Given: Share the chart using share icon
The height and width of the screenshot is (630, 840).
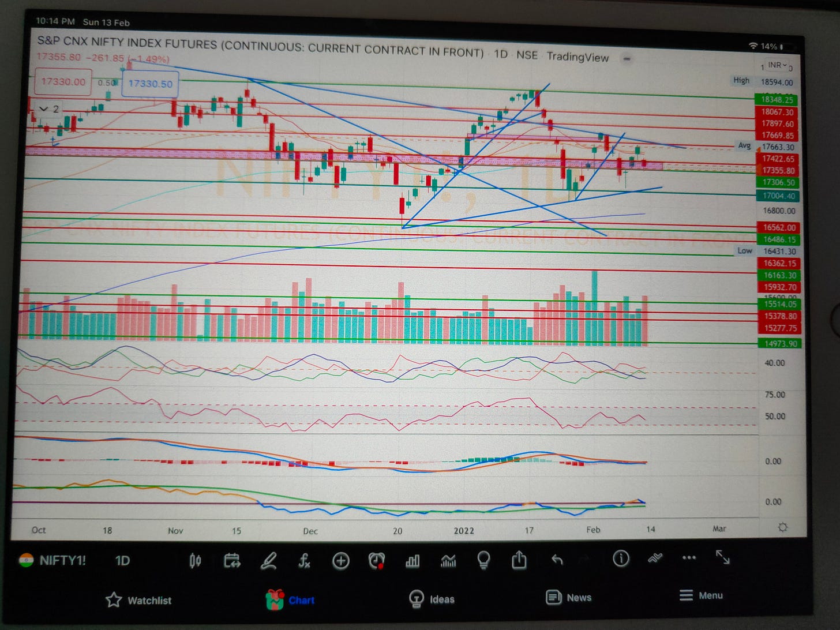Looking at the screenshot, I should coord(519,559).
